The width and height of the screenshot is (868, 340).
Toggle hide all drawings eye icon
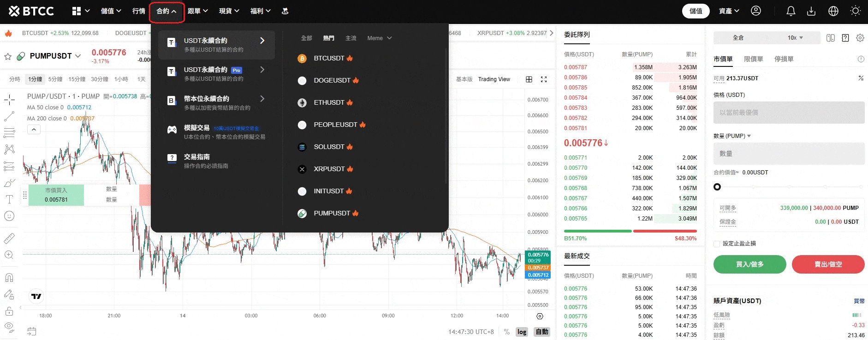click(x=9, y=328)
